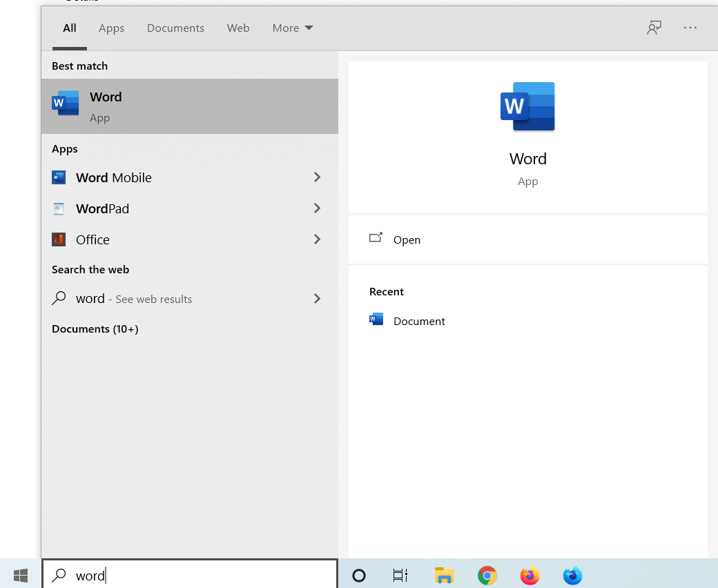Expand Word Mobile options arrow

317,177
